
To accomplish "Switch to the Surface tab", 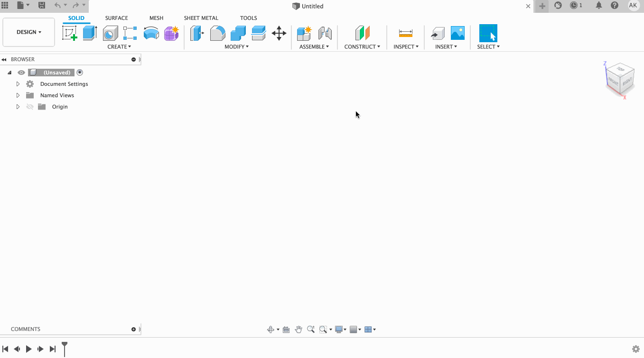I will [x=116, y=18].
